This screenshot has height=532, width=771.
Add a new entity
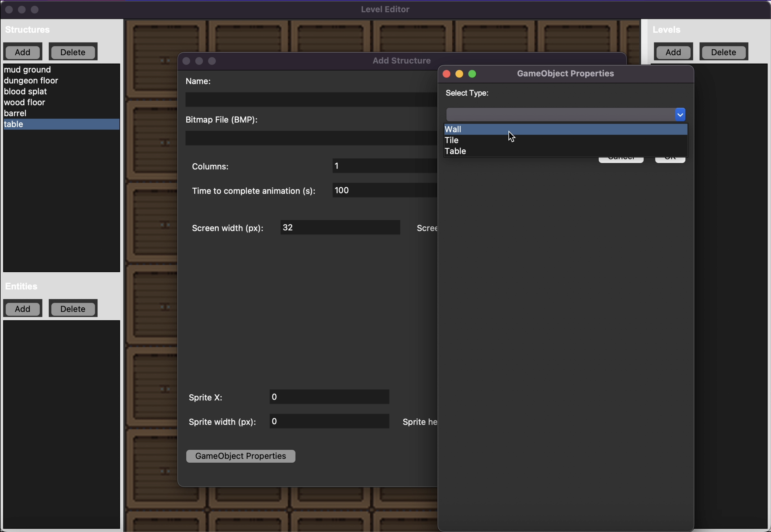[x=22, y=308]
